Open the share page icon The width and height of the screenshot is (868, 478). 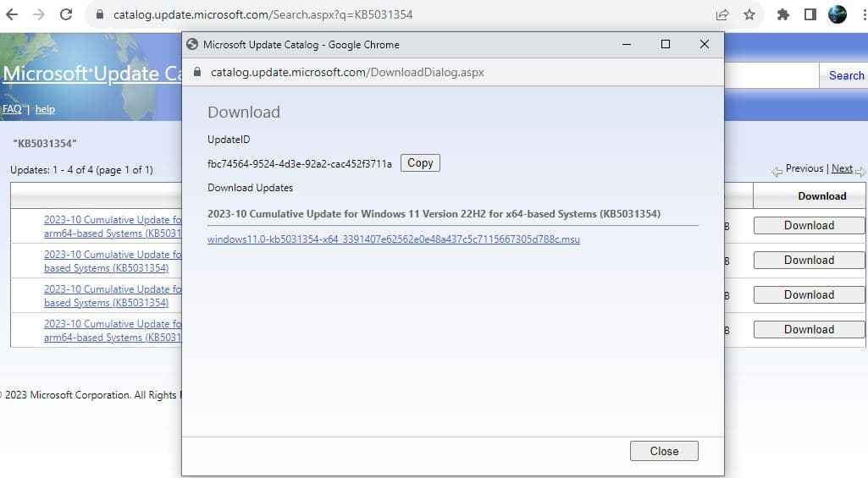pos(722,15)
